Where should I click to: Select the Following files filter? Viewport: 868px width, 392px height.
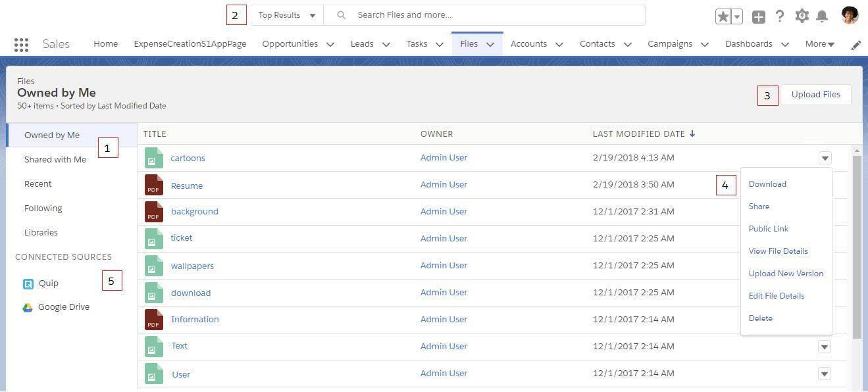43,208
